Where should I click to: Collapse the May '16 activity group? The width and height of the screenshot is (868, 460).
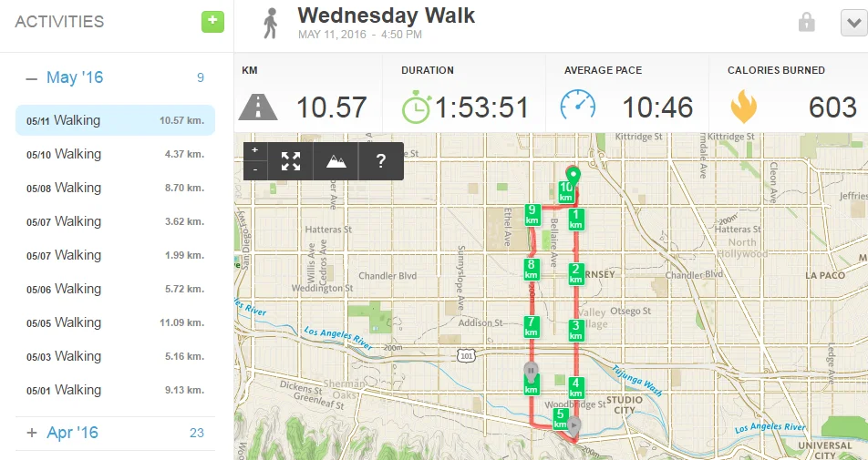[32, 78]
